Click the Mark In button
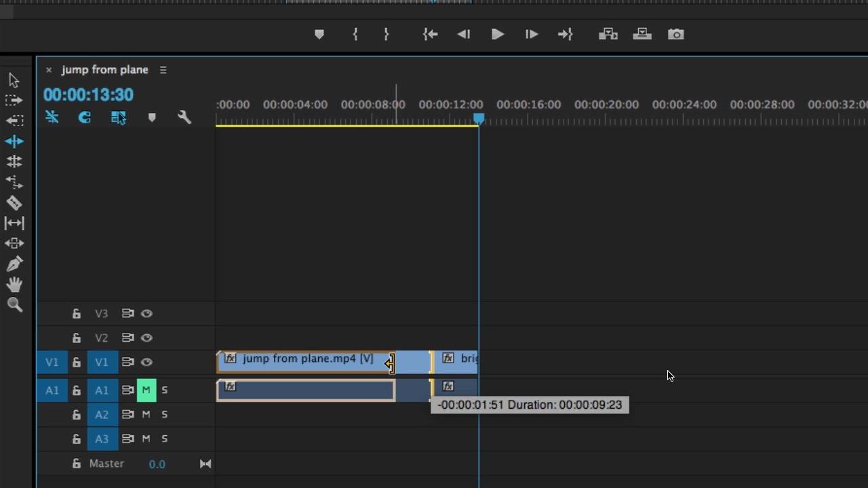The height and width of the screenshot is (488, 868). coord(355,34)
